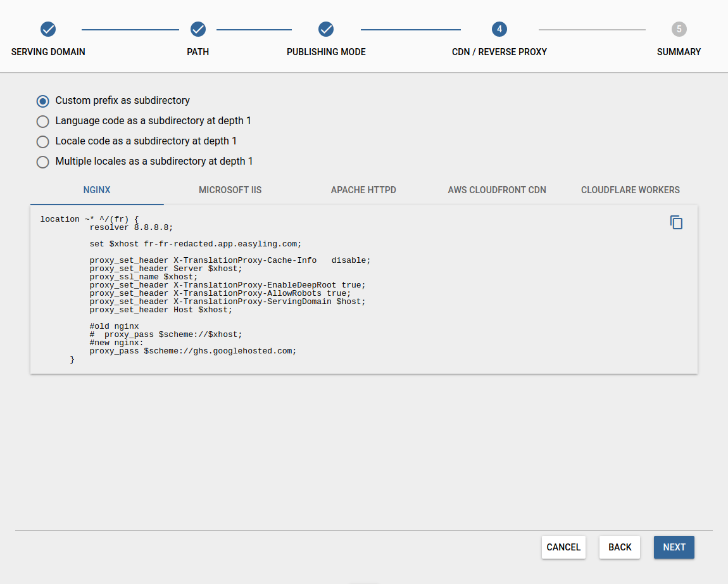Image resolution: width=728 pixels, height=584 pixels.
Task: Click the 'proxy_set_header Host $xhost;' line
Action: coord(161,310)
